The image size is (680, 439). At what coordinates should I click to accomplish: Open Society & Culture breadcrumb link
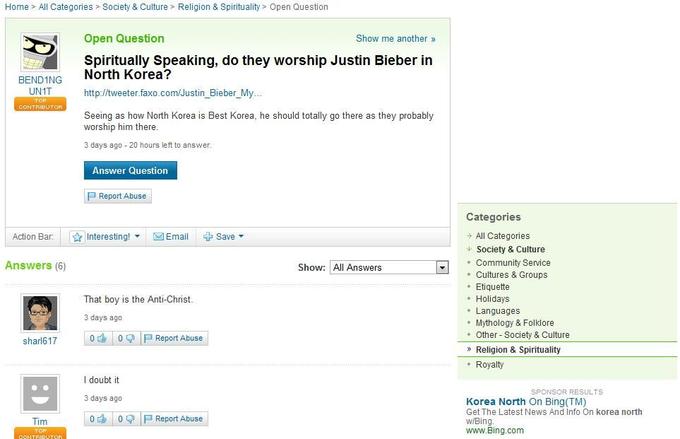[135, 7]
